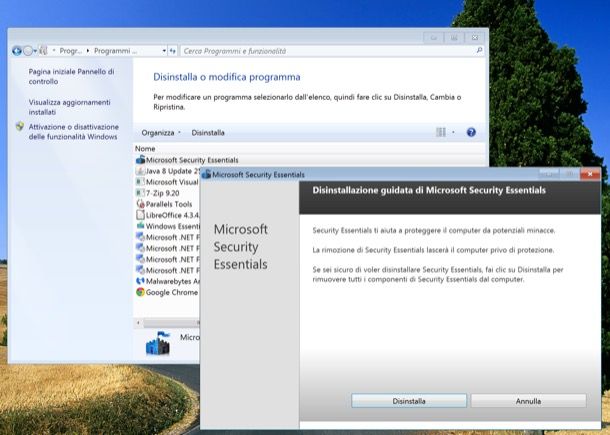Click the Windows Essentials icon in list
The height and width of the screenshot is (435, 610).
pyautogui.click(x=140, y=226)
